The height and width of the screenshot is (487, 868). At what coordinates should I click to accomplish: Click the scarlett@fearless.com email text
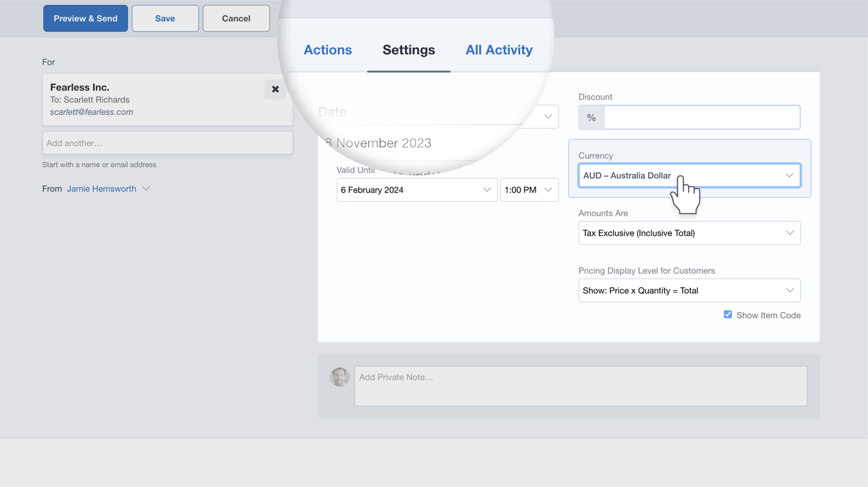[92, 112]
